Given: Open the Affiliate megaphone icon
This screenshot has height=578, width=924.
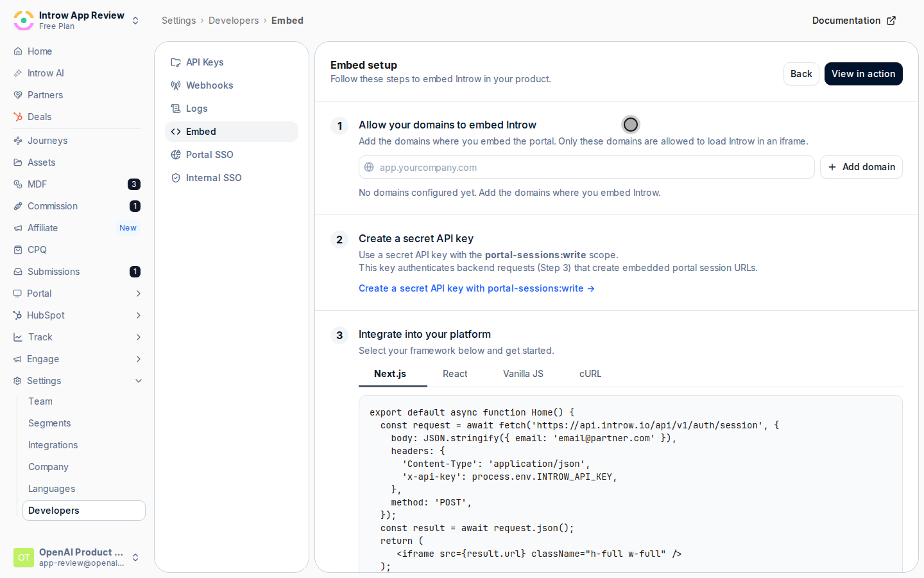Looking at the screenshot, I should pos(18,228).
